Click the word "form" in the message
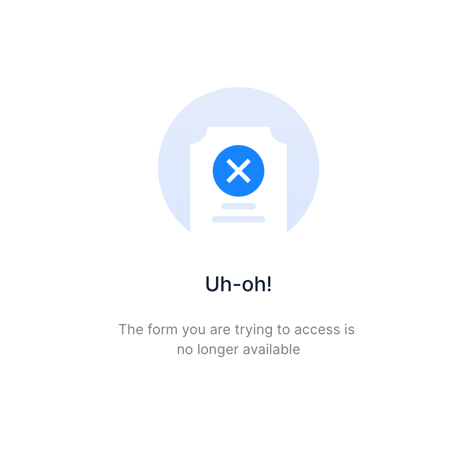 coord(162,329)
